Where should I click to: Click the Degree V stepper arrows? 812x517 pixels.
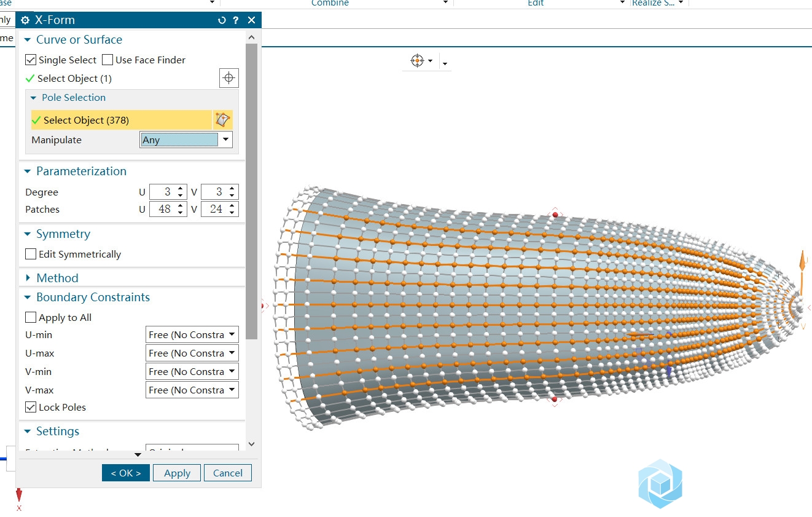pyautogui.click(x=232, y=192)
